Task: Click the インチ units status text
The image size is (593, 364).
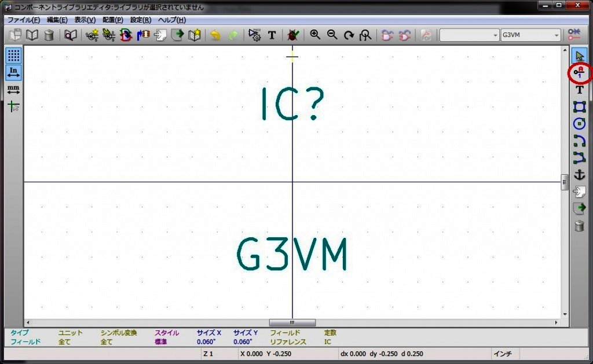Action: point(503,354)
